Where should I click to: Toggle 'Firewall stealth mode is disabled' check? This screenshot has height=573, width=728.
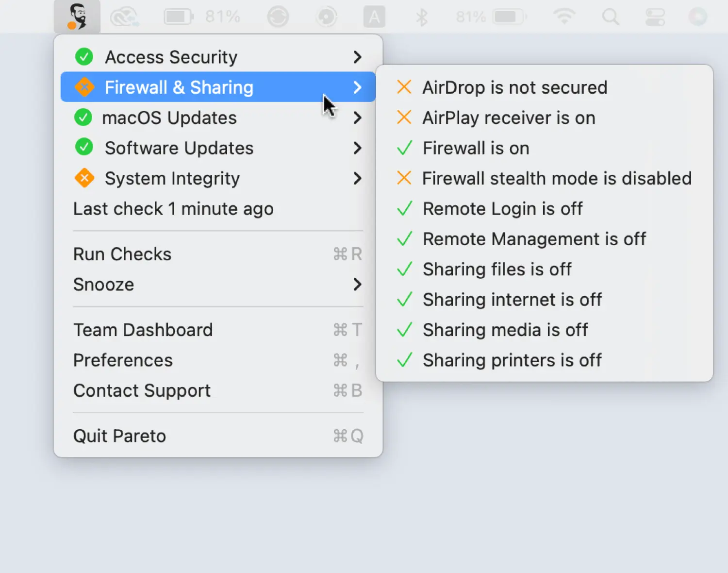click(556, 178)
